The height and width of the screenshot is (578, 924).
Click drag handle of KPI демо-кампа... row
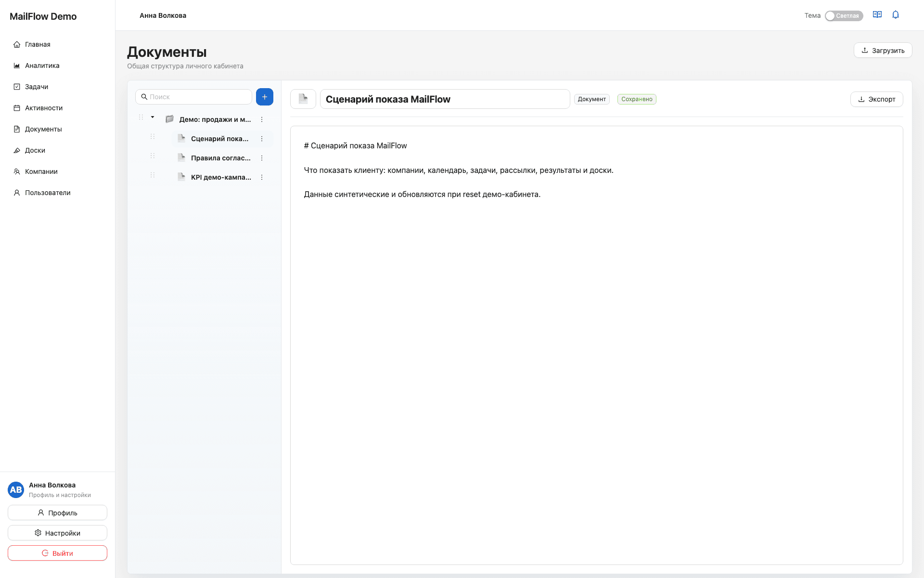pos(153,175)
